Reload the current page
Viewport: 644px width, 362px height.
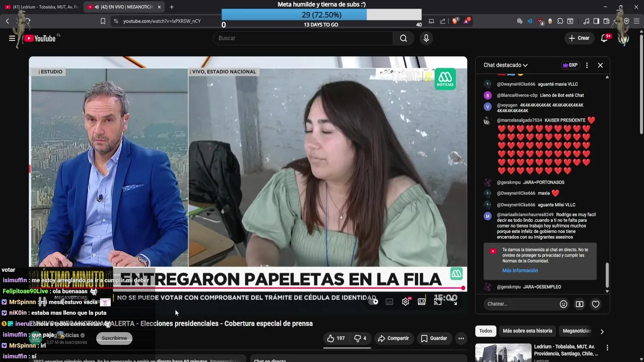point(28,21)
